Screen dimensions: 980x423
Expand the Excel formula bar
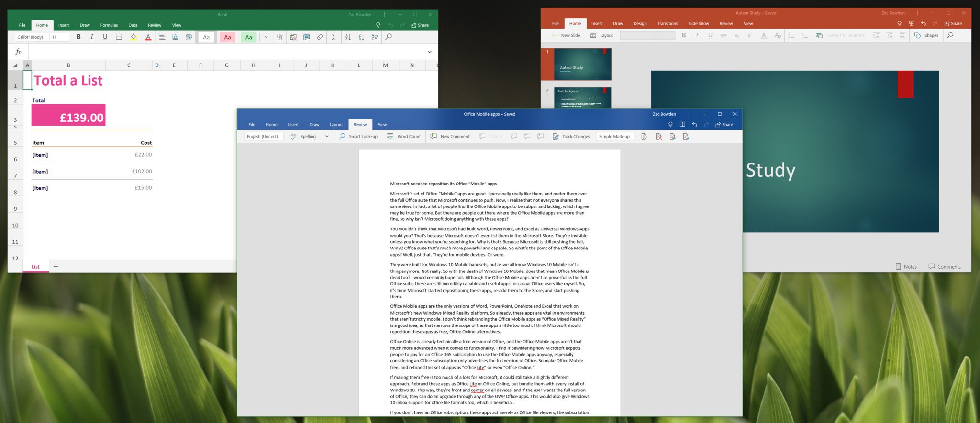430,52
